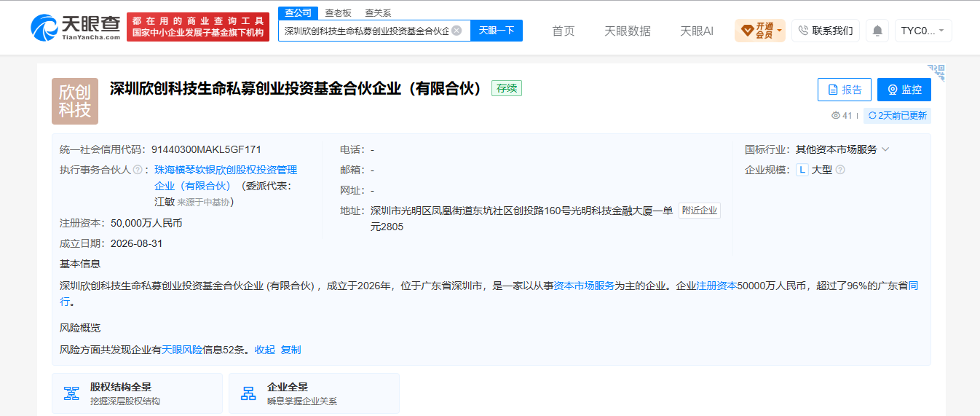
Task: Click the 资本市场服务 link
Action: click(x=585, y=286)
